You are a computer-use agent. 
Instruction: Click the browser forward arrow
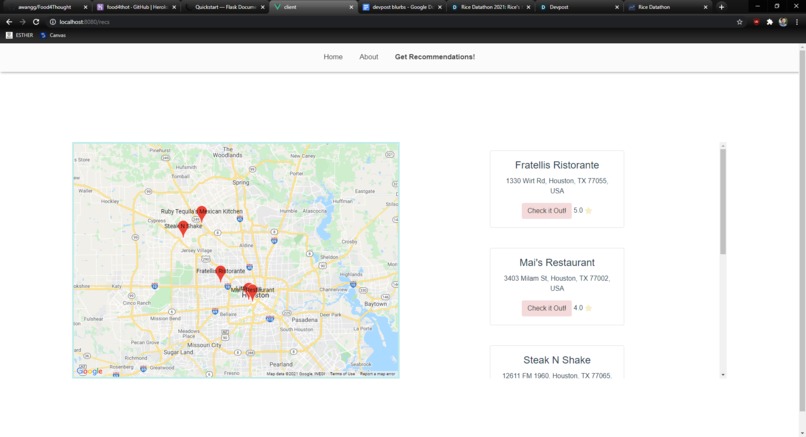[x=22, y=22]
